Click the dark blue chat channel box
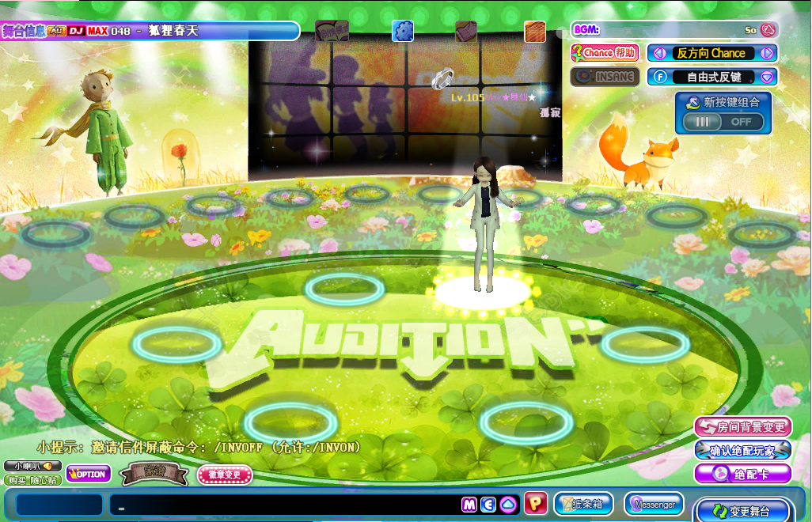 (59, 505)
